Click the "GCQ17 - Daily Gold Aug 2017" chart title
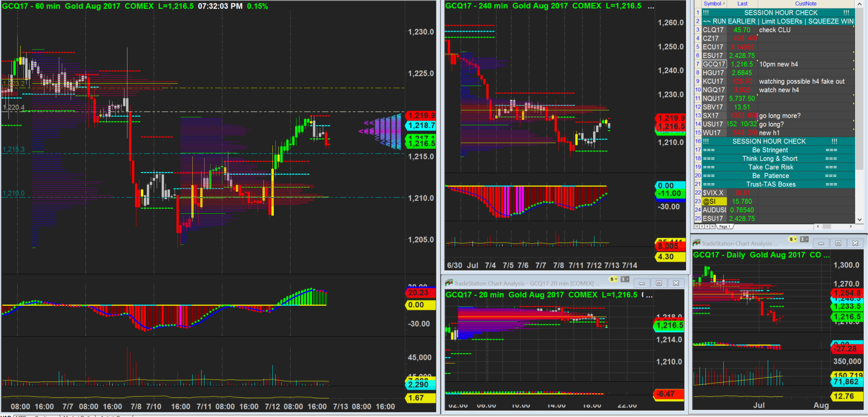The width and height of the screenshot is (868, 417). 749,255
